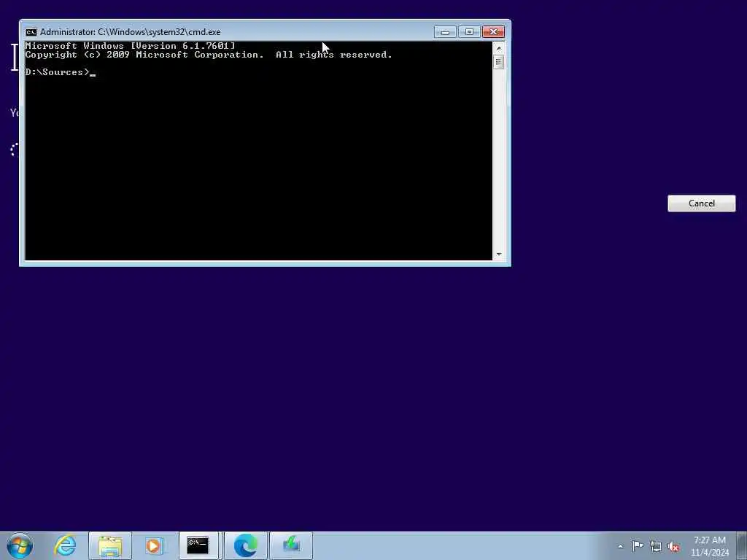747x560 pixels.
Task: Open the Windows Start menu orb
Action: pyautogui.click(x=20, y=545)
